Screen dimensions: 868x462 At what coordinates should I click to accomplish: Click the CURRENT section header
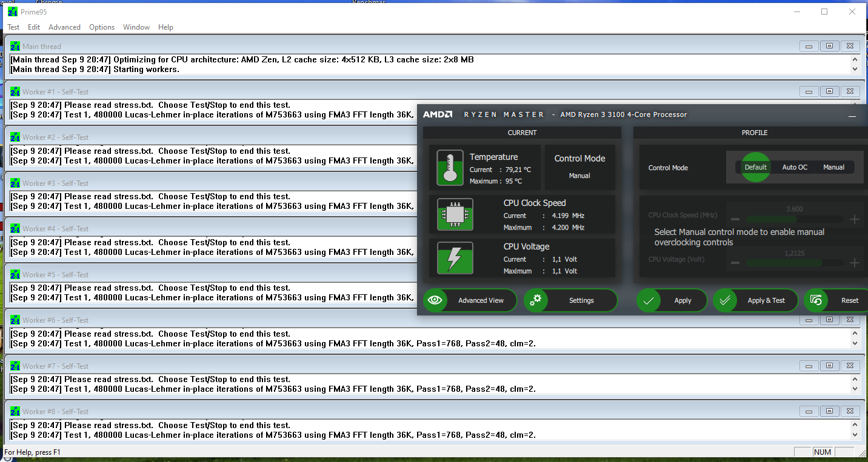tap(522, 133)
